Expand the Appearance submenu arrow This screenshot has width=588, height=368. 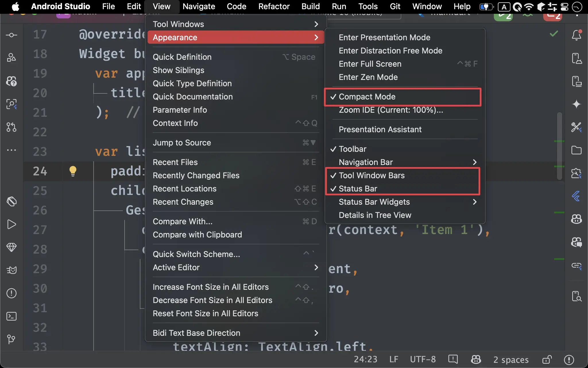tap(316, 37)
